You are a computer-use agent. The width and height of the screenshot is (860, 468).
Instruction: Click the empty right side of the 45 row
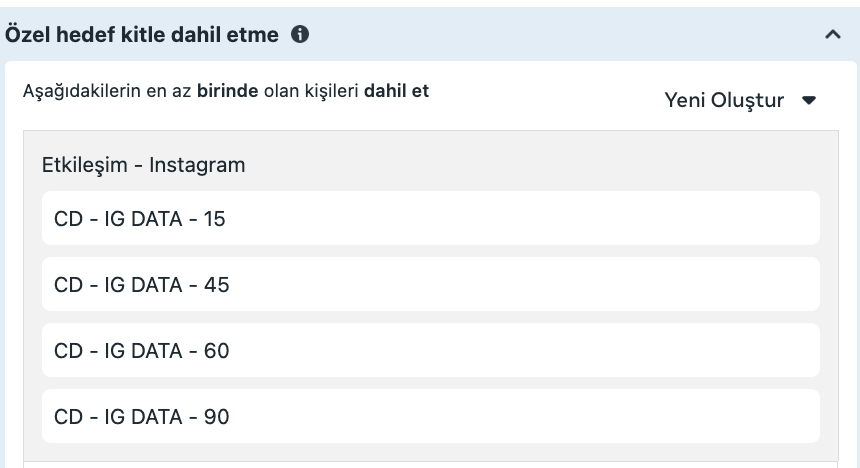pos(650,284)
